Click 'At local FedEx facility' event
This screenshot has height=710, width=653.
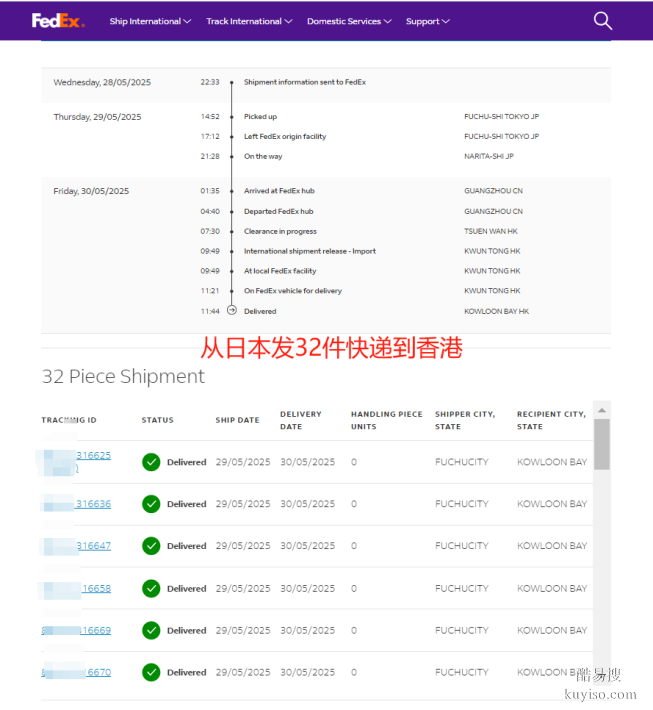[280, 271]
